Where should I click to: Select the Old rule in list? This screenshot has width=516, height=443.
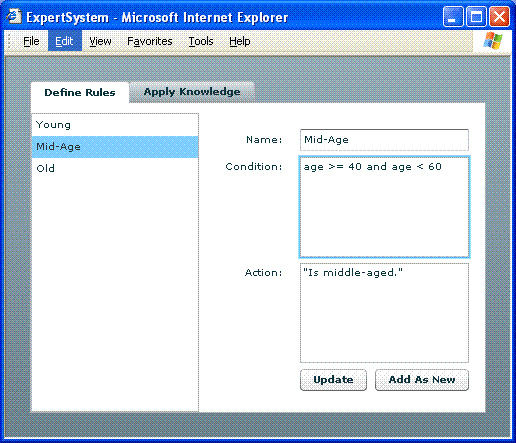(x=115, y=168)
